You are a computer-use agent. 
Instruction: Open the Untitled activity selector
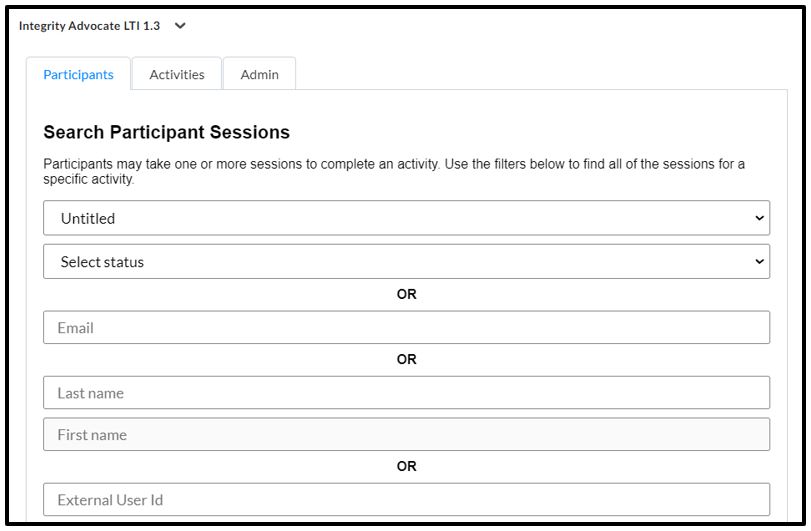(x=400, y=218)
